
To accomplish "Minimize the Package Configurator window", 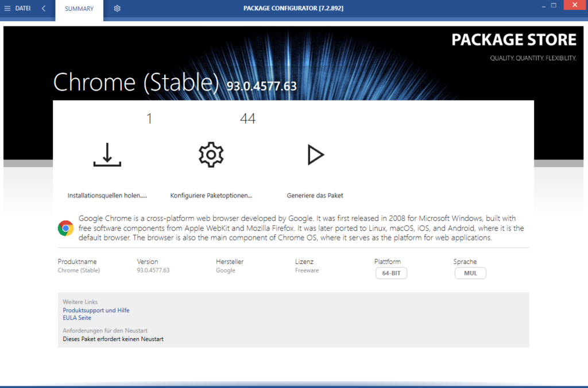I will [544, 6].
